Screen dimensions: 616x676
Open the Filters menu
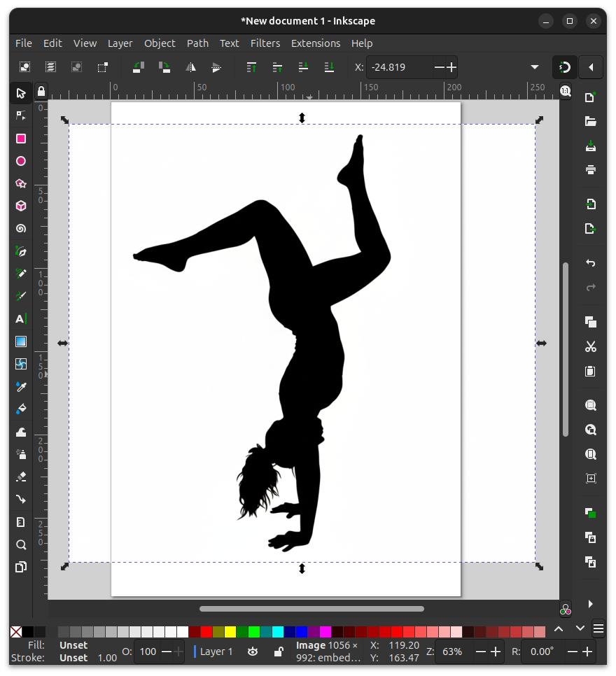tap(265, 43)
